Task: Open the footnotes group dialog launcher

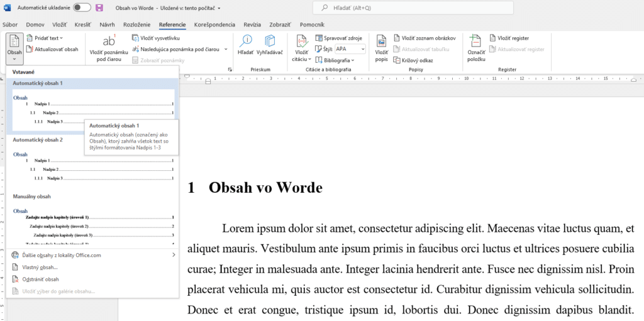Action: point(230,70)
